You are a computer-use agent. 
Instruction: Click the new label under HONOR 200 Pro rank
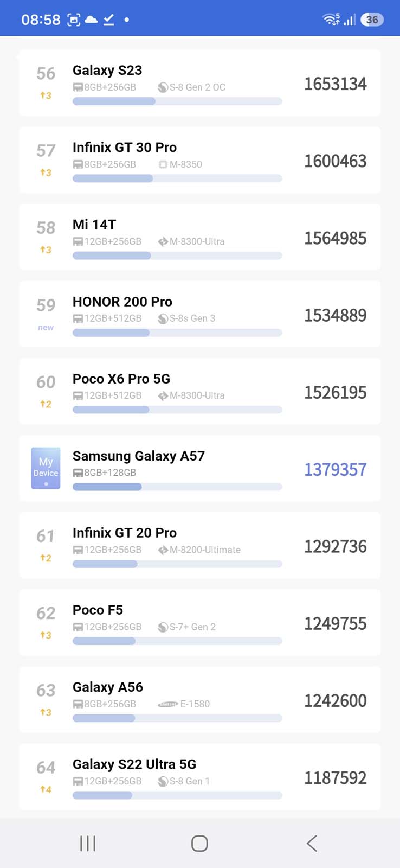click(45, 327)
